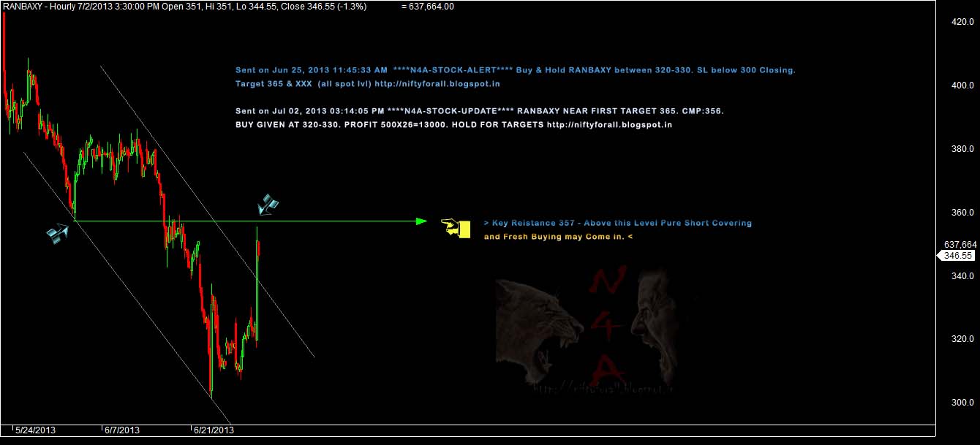Image resolution: width=980 pixels, height=445 pixels.
Task: Click the 420.0 price axis label
Action: (961, 22)
